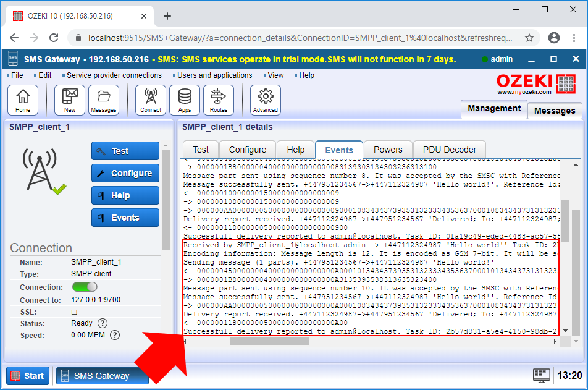The width and height of the screenshot is (588, 390).
Task: Click the OZEKI logo
Action: (536, 83)
